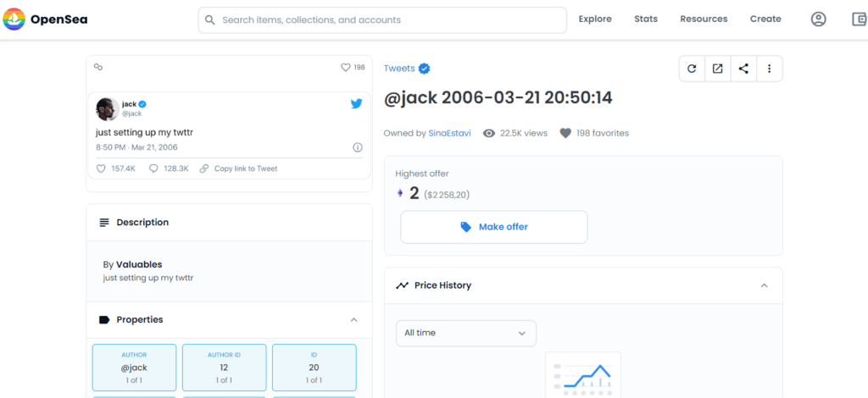Click the eye views icon
The height and width of the screenshot is (398, 868).
(489, 133)
